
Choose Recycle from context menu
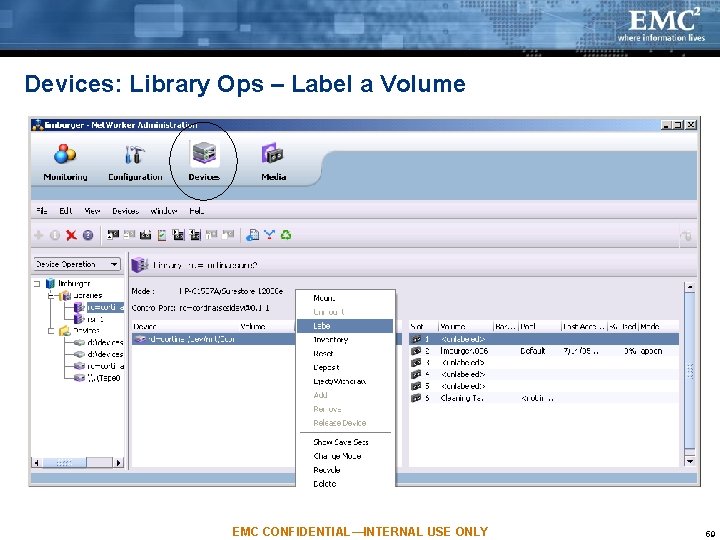click(345, 470)
